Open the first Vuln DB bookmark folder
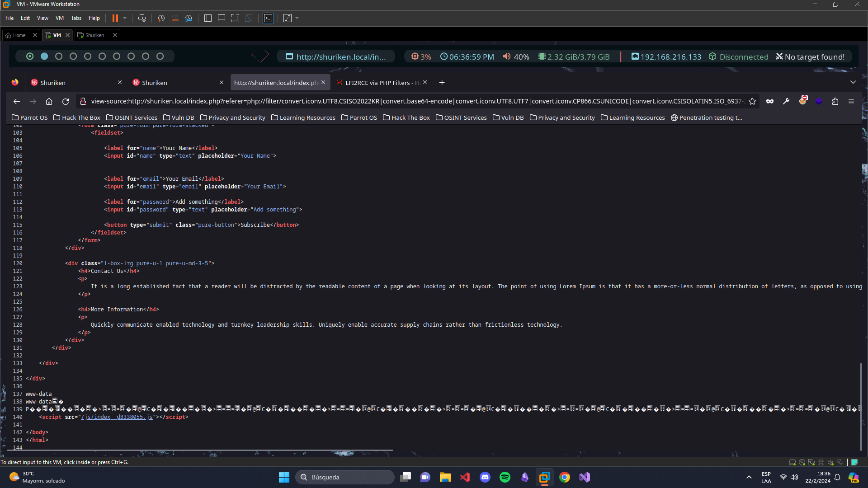 point(179,117)
